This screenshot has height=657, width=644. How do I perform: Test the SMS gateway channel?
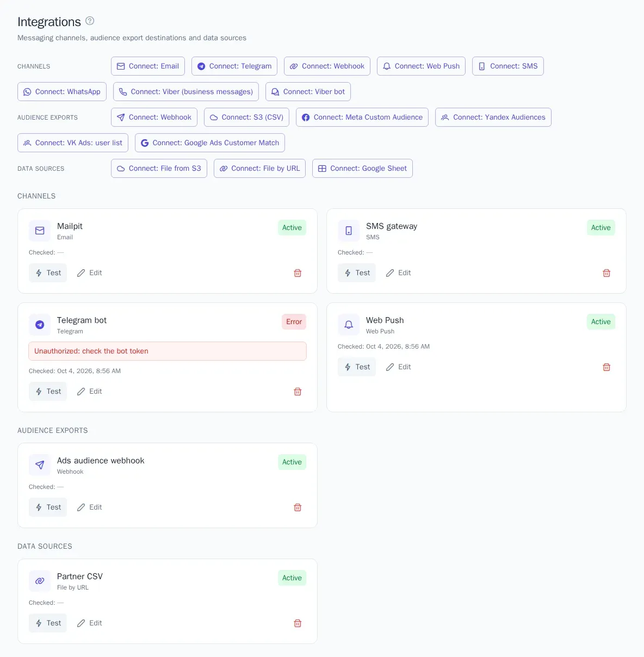357,273
